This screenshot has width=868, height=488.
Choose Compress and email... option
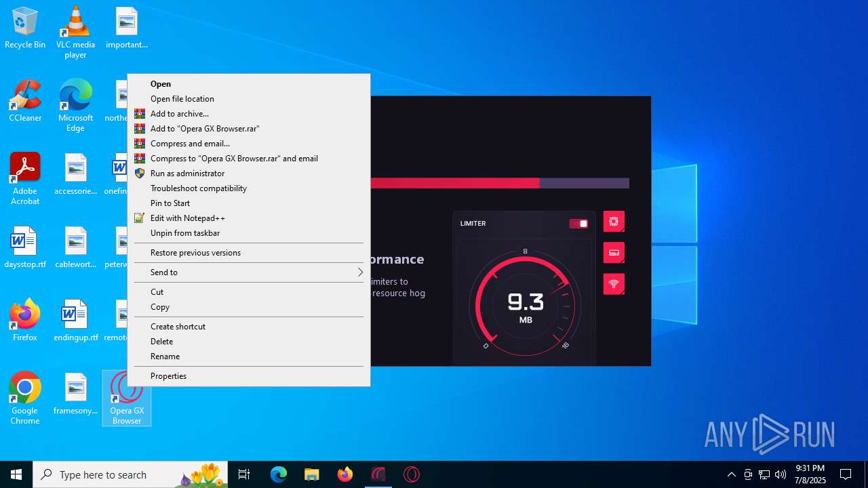[x=249, y=144]
